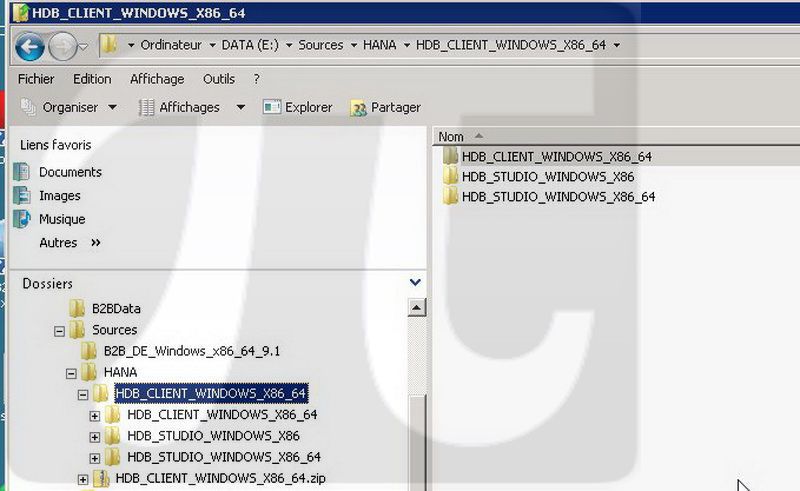Open the Edition menu
The height and width of the screenshot is (491, 800).
pos(92,79)
